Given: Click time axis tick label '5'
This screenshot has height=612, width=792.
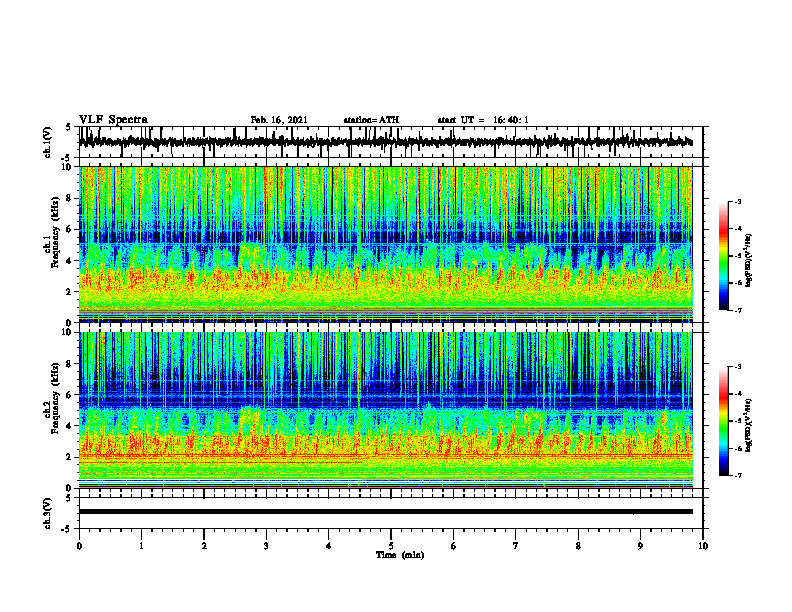Looking at the screenshot, I should point(391,546).
